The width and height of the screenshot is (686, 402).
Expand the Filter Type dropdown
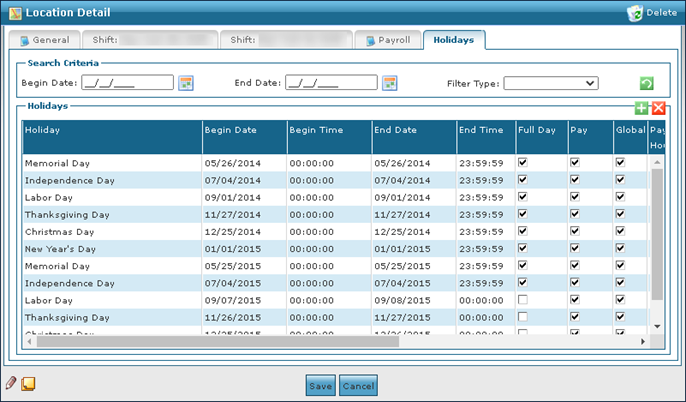pos(551,83)
